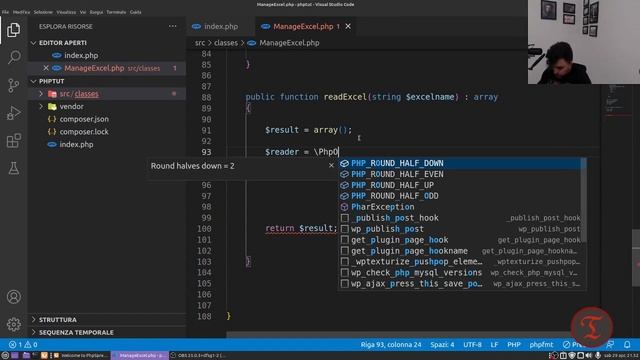Click the snippet icon beside wp_publish_post
Screen dimensions: 640x360
[344, 229]
